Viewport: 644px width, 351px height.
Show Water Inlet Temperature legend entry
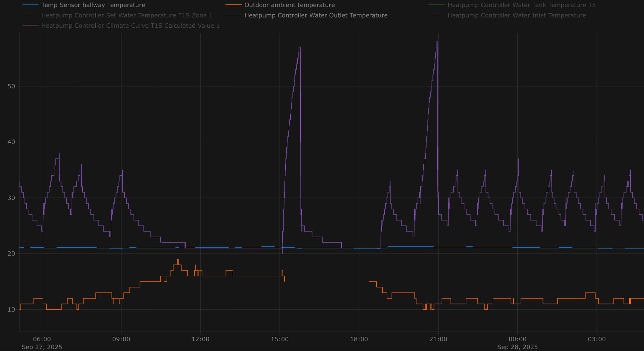click(516, 16)
